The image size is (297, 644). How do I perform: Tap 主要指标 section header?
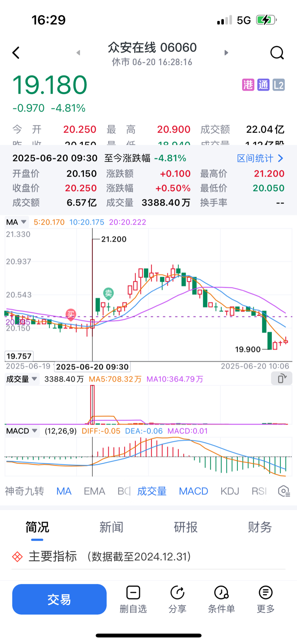tap(53, 556)
